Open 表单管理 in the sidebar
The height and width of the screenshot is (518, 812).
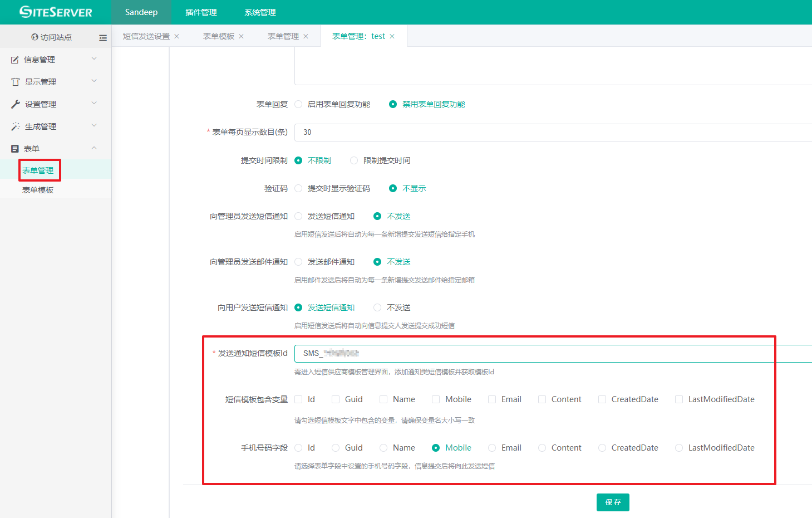38,170
